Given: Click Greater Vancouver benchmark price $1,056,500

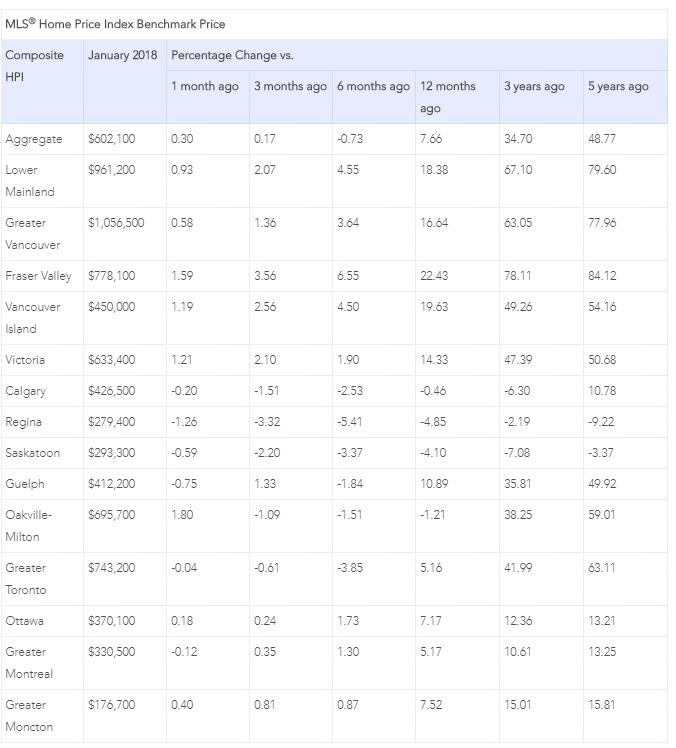Looking at the screenshot, I should 116,223.
